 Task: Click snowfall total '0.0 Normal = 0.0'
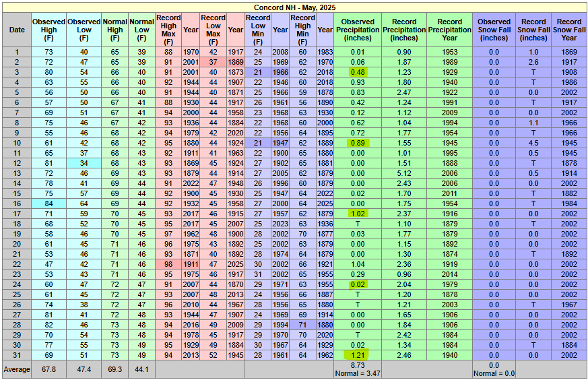click(x=494, y=369)
